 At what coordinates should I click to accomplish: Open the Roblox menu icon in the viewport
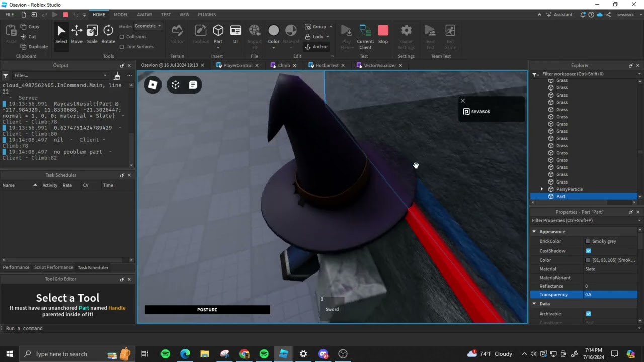153,85
